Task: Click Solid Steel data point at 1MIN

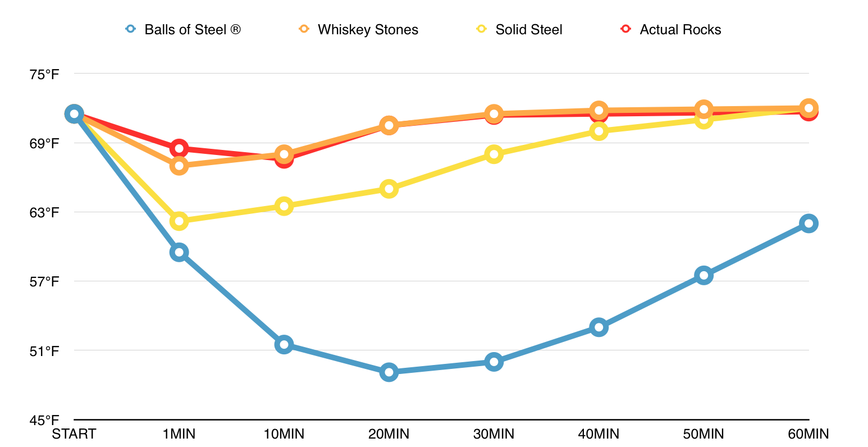Action: 179,221
